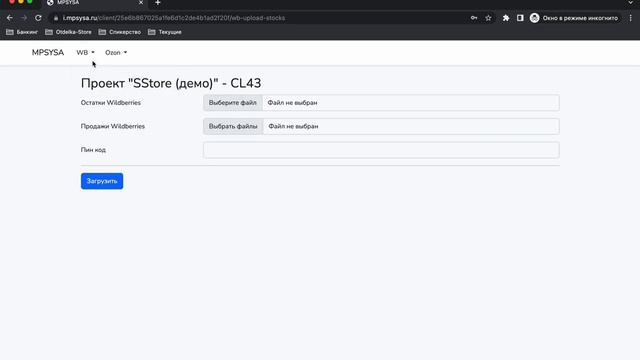Click the Проект "SStore (демо)" - CL43 heading
640x360 pixels.
(171, 83)
